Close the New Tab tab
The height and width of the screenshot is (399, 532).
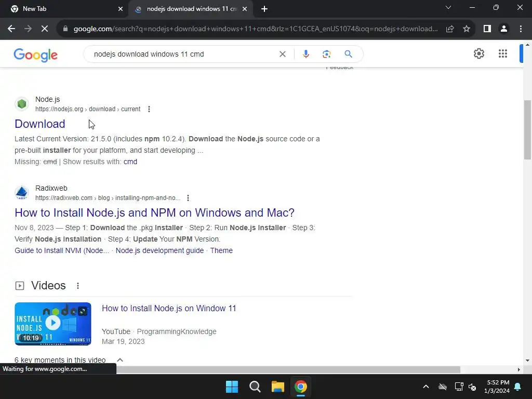pos(121,9)
